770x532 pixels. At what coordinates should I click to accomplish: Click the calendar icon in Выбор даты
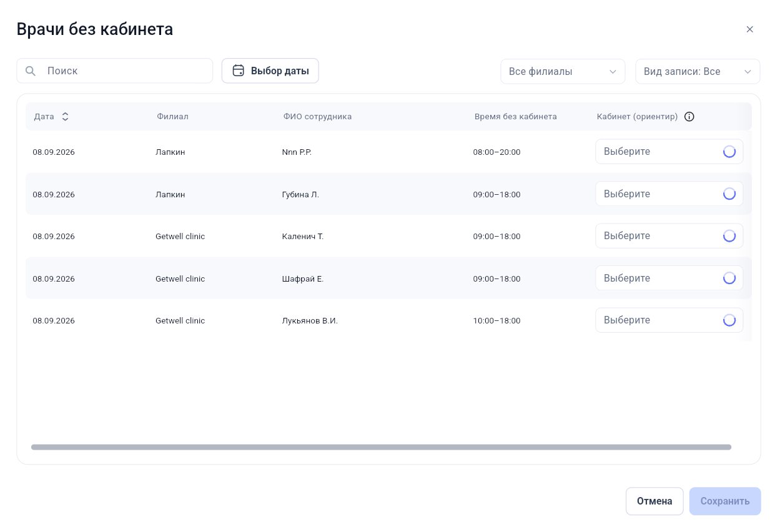[x=238, y=71]
